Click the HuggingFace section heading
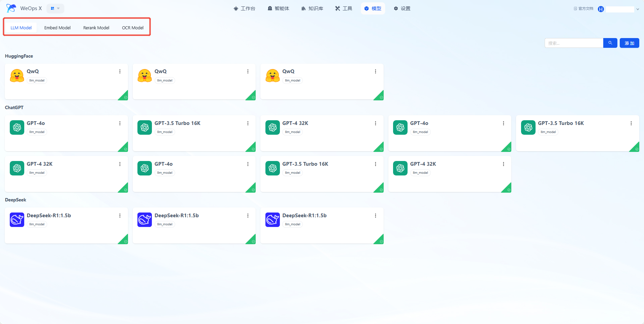The image size is (644, 324). click(x=19, y=56)
